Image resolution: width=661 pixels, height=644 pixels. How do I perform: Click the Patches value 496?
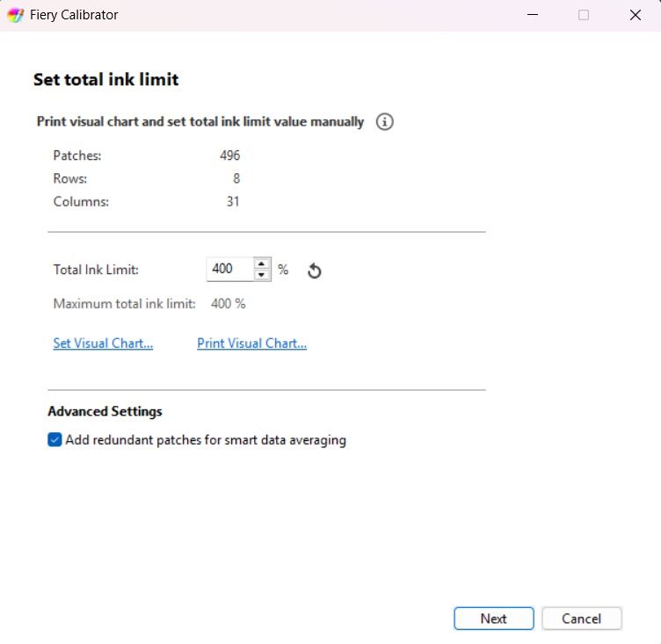click(229, 156)
